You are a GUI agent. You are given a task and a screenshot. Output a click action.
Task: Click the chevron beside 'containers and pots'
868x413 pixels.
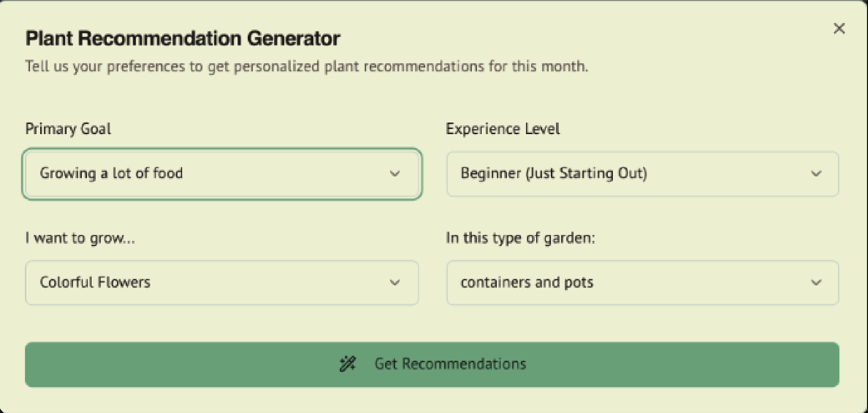click(x=816, y=283)
